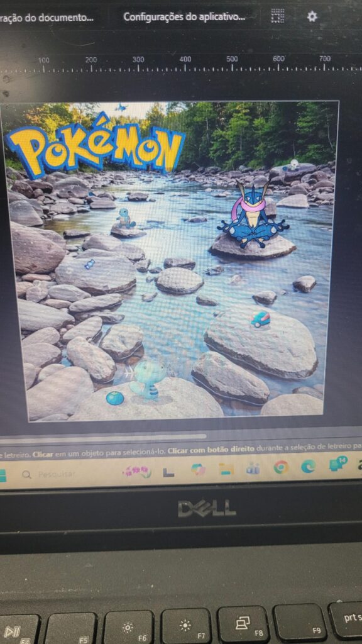Select the Pokémon logo object on canvas

96,146
